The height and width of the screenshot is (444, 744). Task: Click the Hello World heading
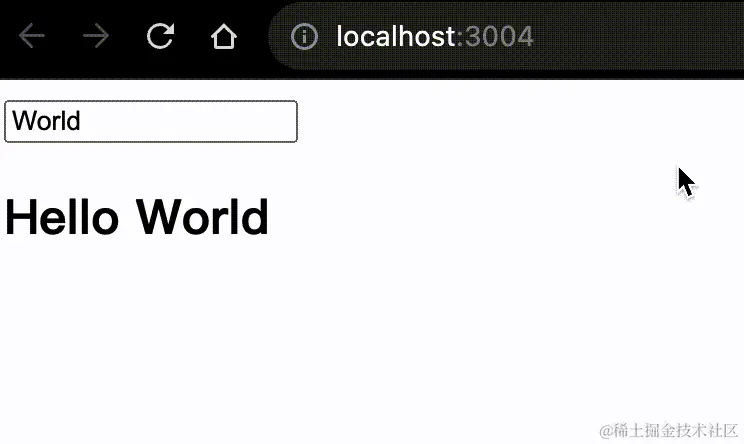tap(137, 217)
